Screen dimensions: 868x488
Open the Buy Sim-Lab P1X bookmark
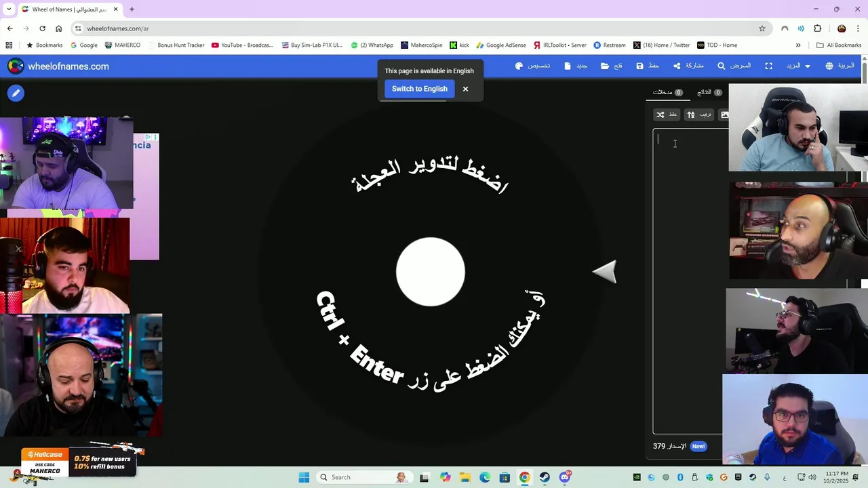pos(311,45)
